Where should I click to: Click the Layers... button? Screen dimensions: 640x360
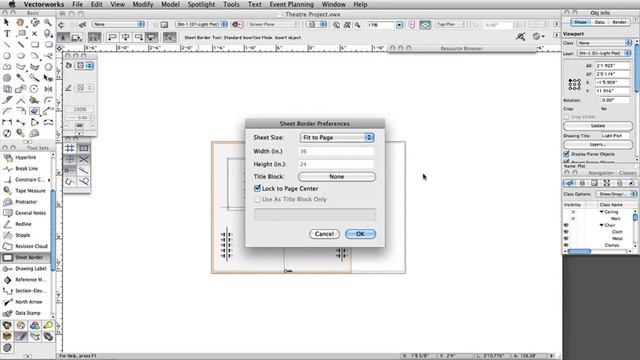tap(598, 144)
